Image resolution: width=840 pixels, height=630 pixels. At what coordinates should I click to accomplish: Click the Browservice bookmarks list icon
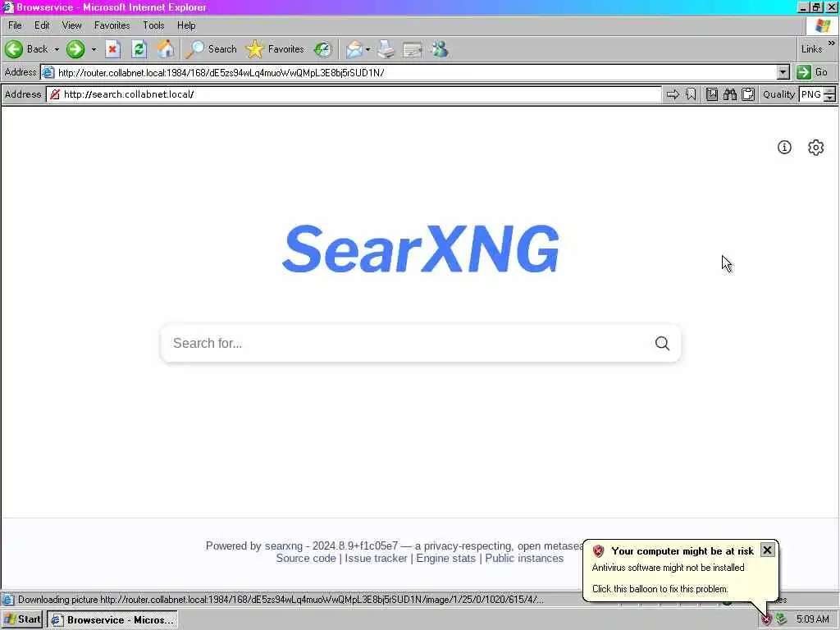point(712,95)
